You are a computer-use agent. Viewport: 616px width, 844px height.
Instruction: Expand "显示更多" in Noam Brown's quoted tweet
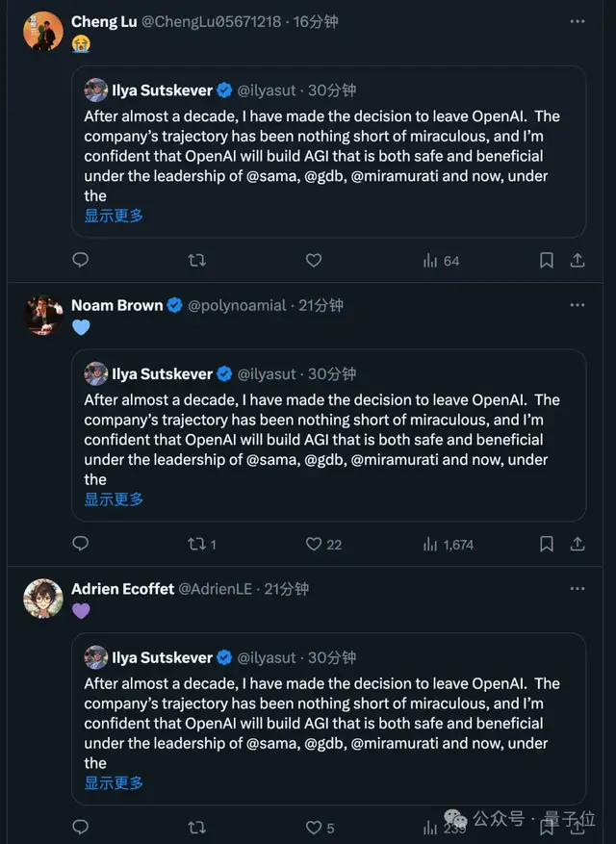pos(114,499)
